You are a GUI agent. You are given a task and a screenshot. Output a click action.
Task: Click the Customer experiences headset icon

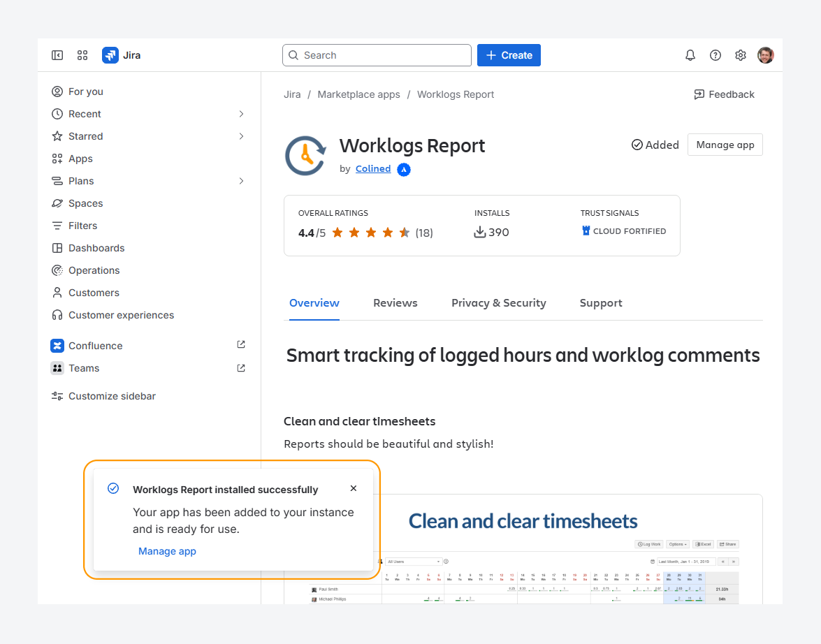coord(57,315)
